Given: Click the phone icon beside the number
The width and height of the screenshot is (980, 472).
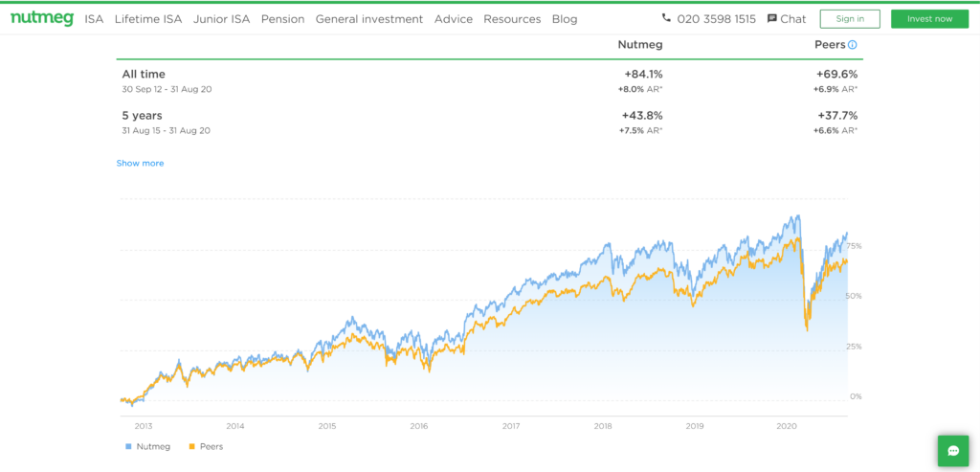Looking at the screenshot, I should (666, 18).
